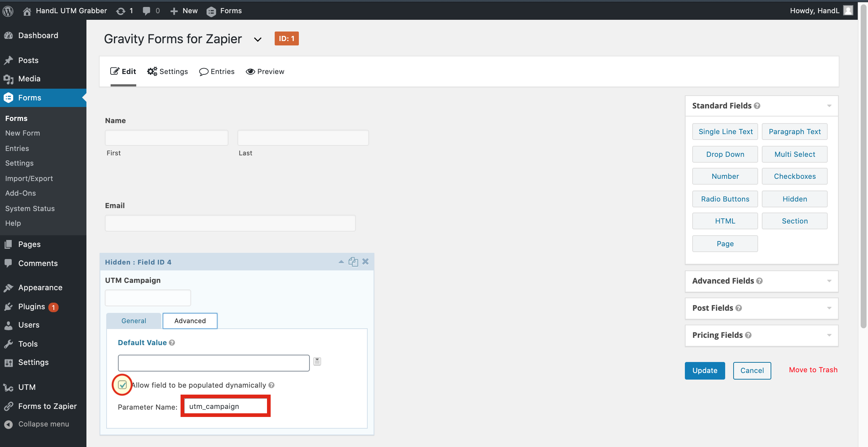This screenshot has width=868, height=447.
Task: Open the Entries tab of the form
Action: 217,71
